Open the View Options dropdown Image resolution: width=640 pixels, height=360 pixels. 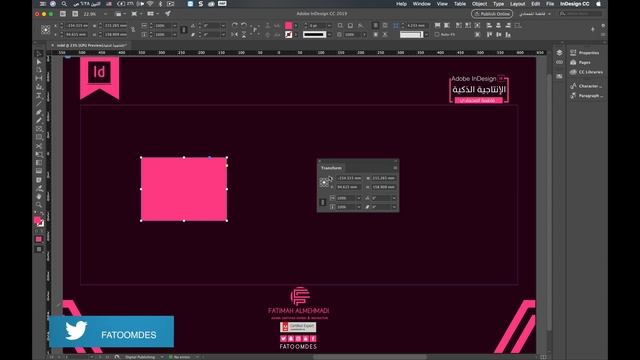click(x=120, y=14)
